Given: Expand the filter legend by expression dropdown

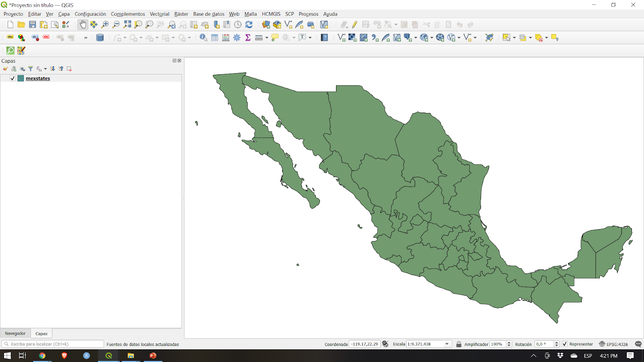Looking at the screenshot, I should click(x=45, y=69).
